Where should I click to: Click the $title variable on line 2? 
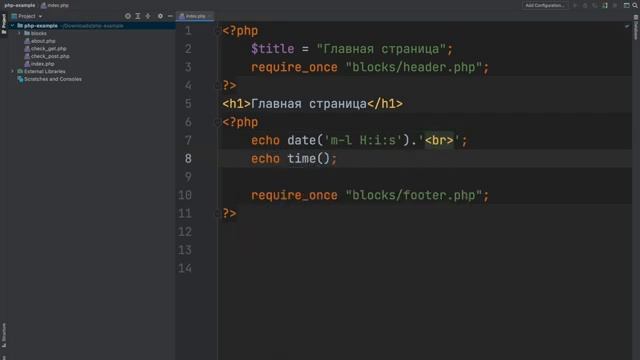coord(272,49)
